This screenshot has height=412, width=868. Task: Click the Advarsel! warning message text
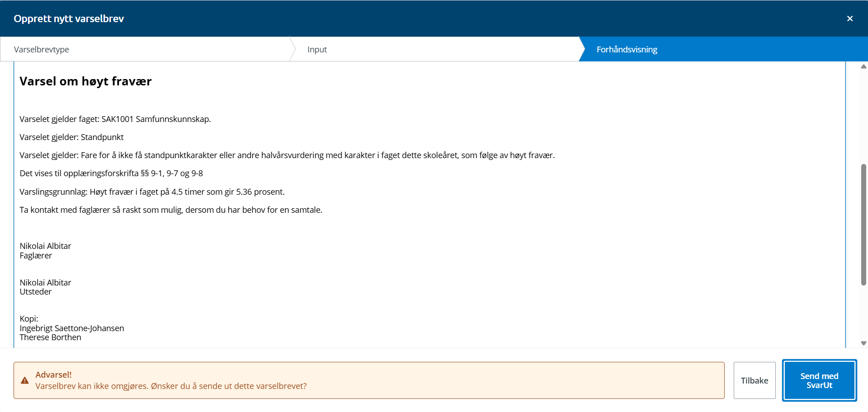171,380
